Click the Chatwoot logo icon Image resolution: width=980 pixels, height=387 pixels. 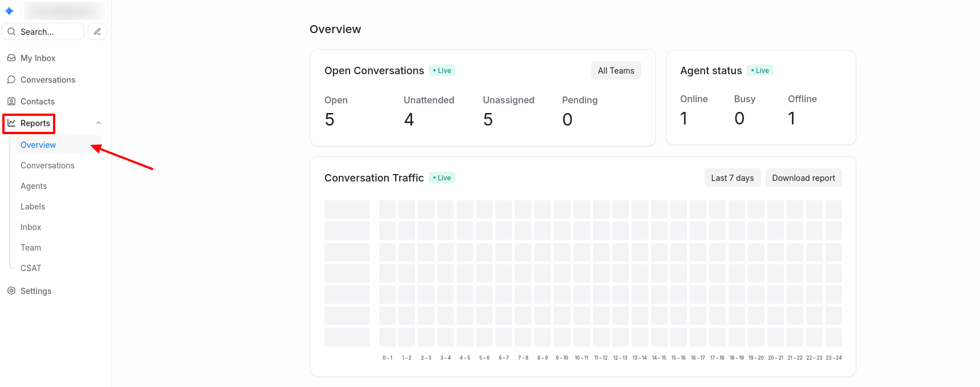9,11
